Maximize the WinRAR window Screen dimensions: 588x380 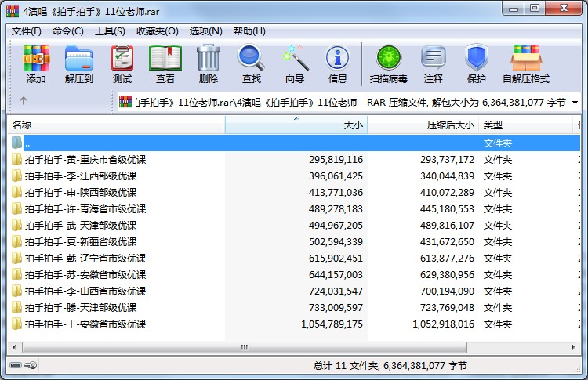[x=535, y=8]
